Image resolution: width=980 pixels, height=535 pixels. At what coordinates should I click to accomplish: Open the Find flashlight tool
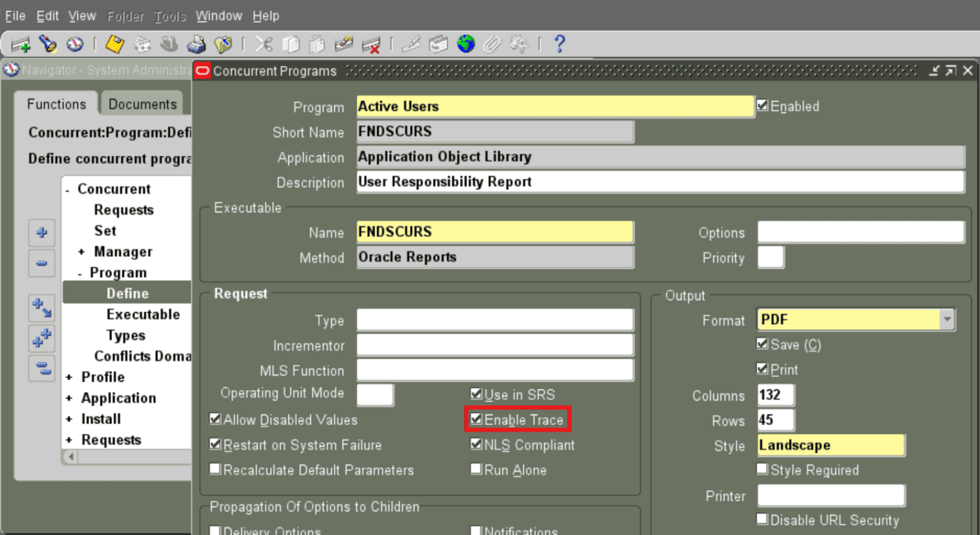tap(49, 44)
